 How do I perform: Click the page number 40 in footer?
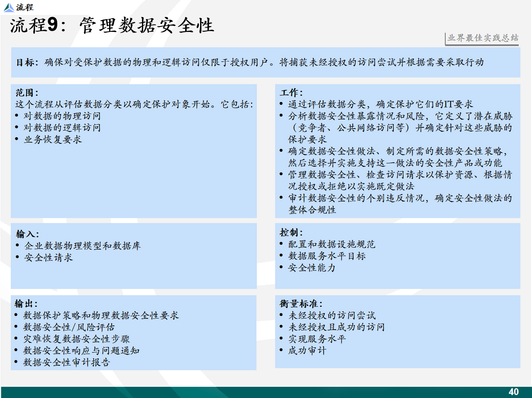(513, 392)
